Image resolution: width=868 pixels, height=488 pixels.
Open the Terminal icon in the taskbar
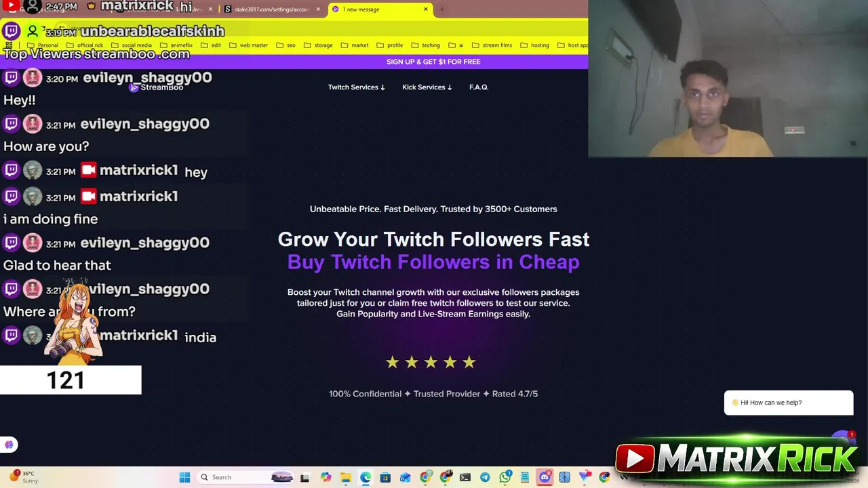pyautogui.click(x=465, y=477)
